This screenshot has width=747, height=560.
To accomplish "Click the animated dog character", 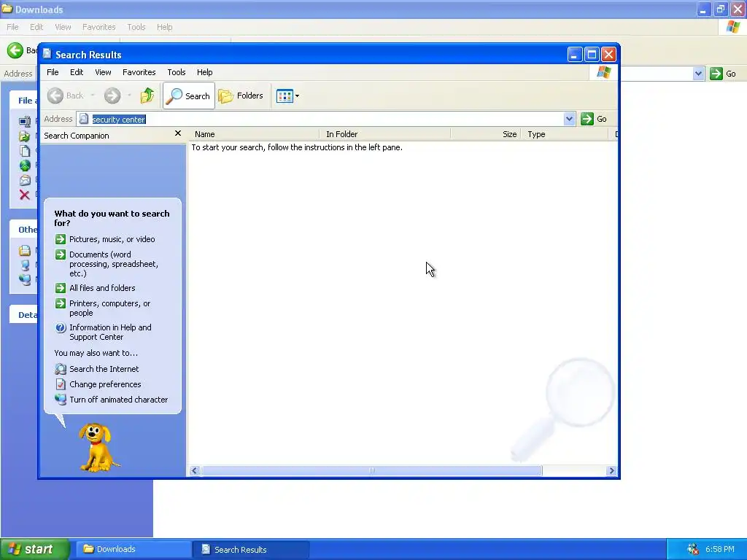I will coord(98,448).
